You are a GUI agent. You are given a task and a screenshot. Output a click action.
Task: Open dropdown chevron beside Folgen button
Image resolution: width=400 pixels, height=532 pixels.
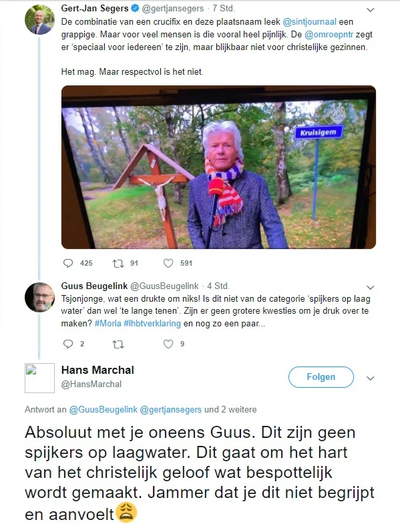pos(371,378)
